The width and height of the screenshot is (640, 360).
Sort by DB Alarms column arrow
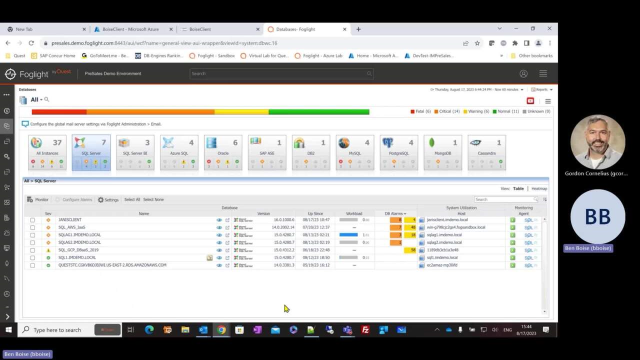click(x=405, y=213)
